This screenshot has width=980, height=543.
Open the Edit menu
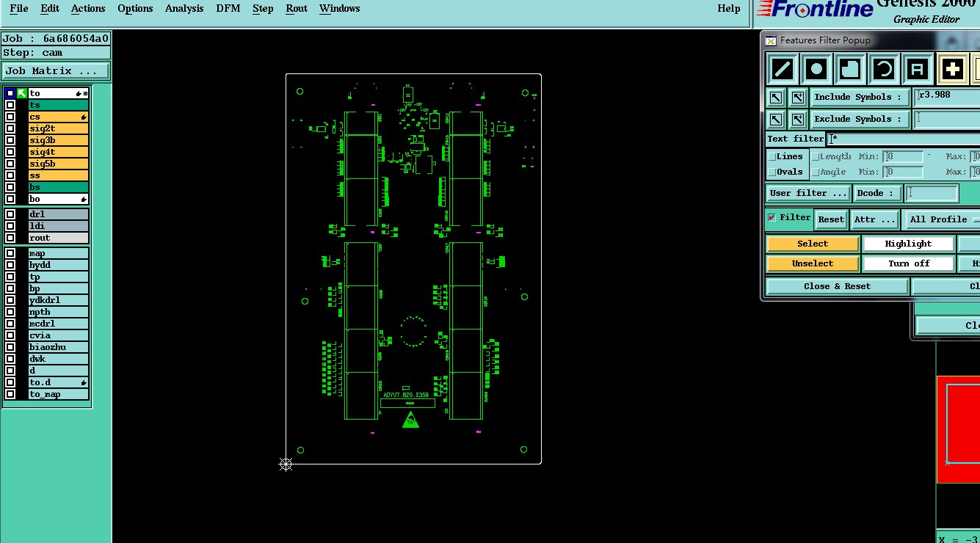coord(50,9)
